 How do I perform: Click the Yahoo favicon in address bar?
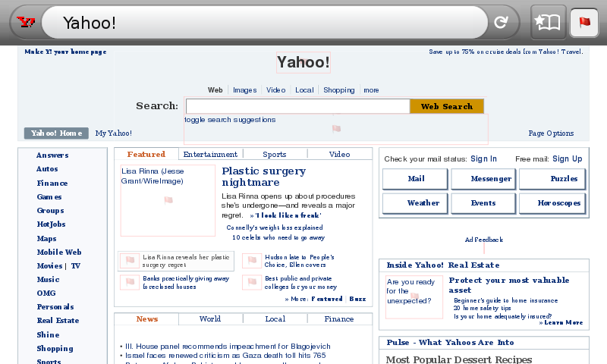tap(26, 23)
